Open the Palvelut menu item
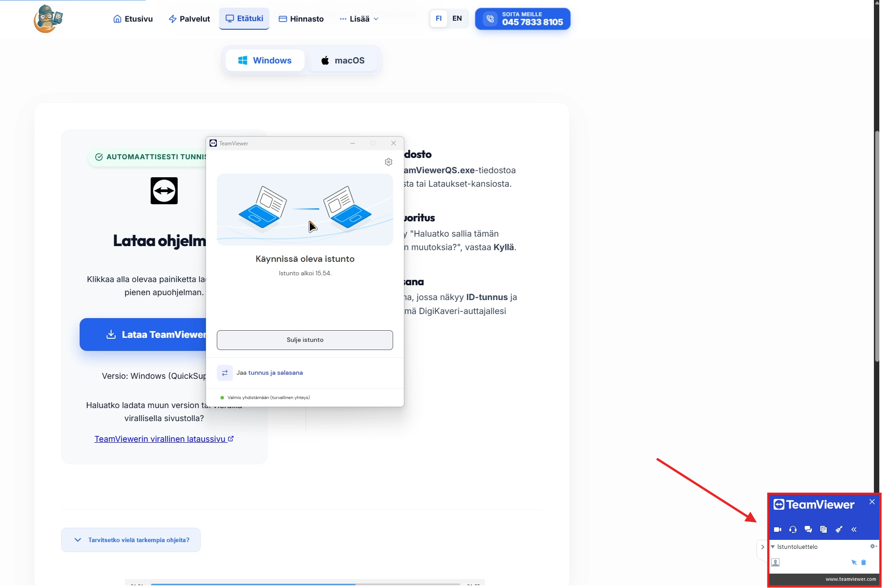This screenshot has width=882, height=588. pos(189,19)
